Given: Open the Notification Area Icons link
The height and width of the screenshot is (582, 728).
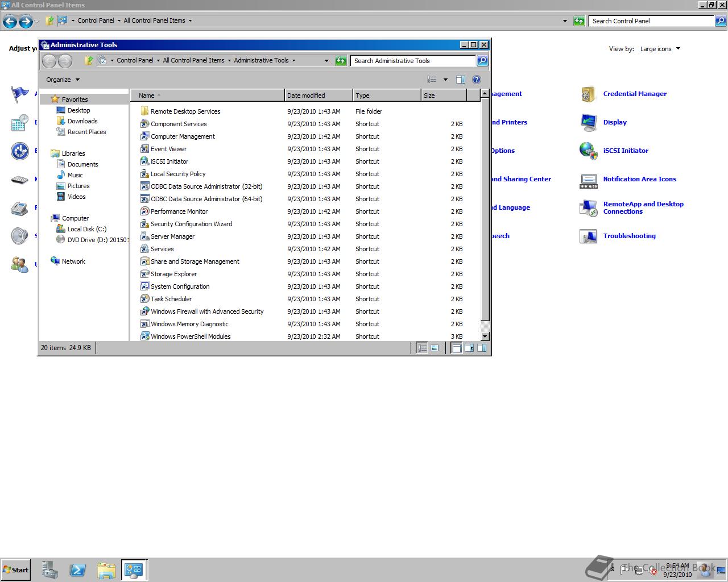Looking at the screenshot, I should pyautogui.click(x=639, y=179).
